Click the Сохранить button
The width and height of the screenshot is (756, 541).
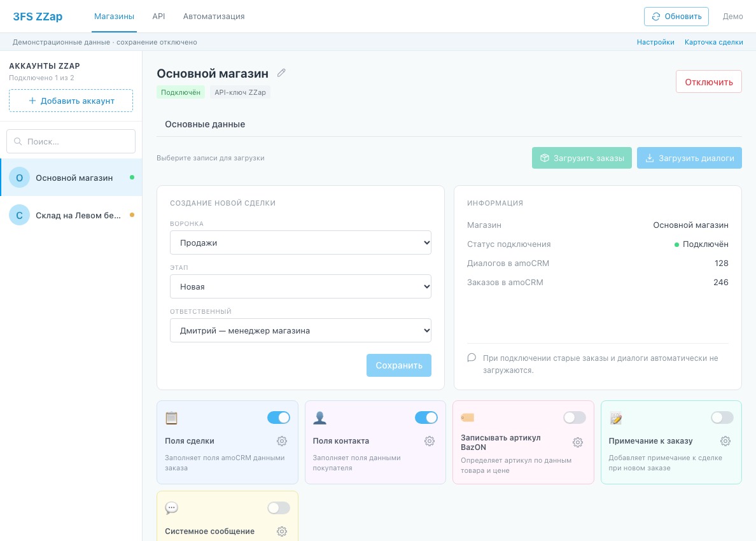pyautogui.click(x=399, y=365)
